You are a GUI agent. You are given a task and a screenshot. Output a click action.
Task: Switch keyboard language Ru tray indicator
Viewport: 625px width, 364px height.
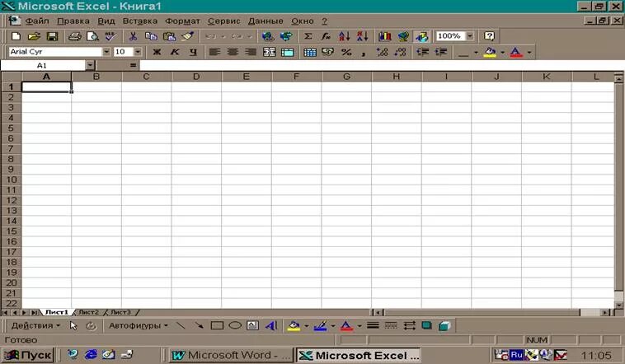click(x=516, y=354)
